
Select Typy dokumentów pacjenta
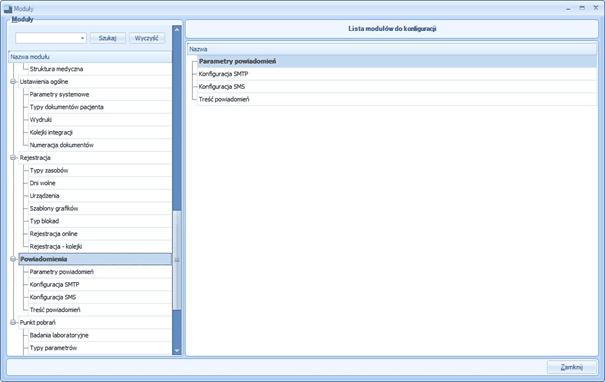(67, 107)
